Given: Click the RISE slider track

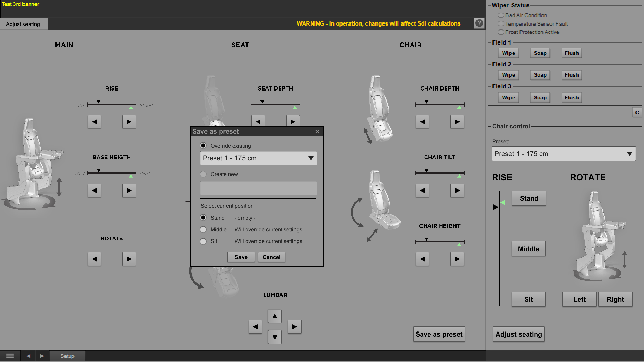Looking at the screenshot, I should click(112, 105).
